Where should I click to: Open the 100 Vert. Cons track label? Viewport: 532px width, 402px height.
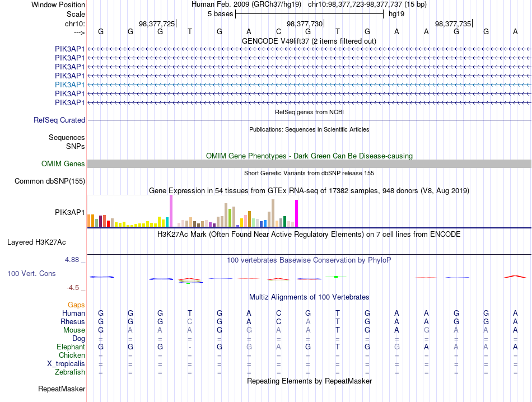coord(31,273)
